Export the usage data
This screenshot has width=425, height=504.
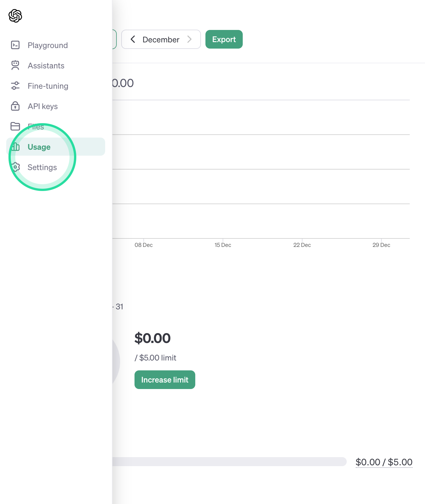224,39
